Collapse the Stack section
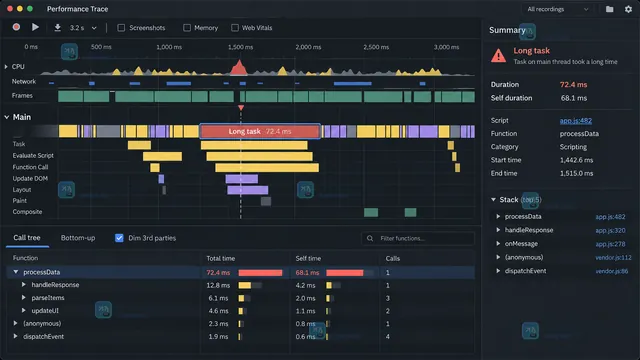The image size is (640, 360). tap(493, 200)
